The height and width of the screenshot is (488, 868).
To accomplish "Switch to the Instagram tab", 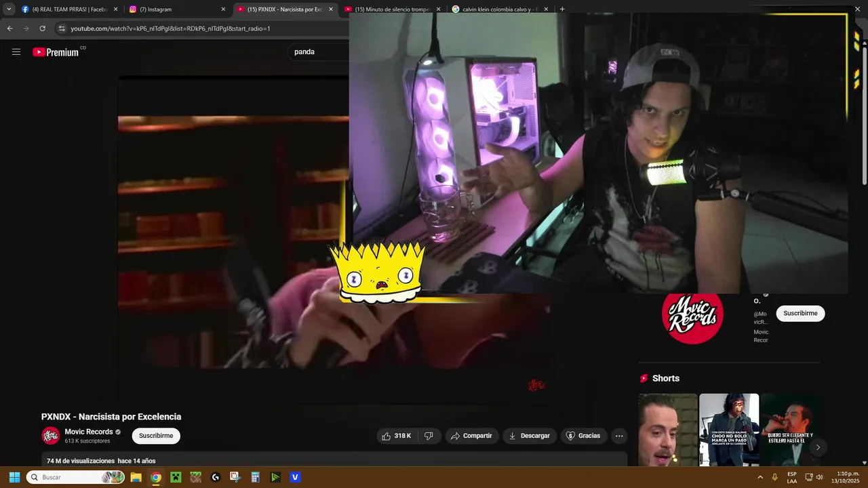I will coord(178,9).
